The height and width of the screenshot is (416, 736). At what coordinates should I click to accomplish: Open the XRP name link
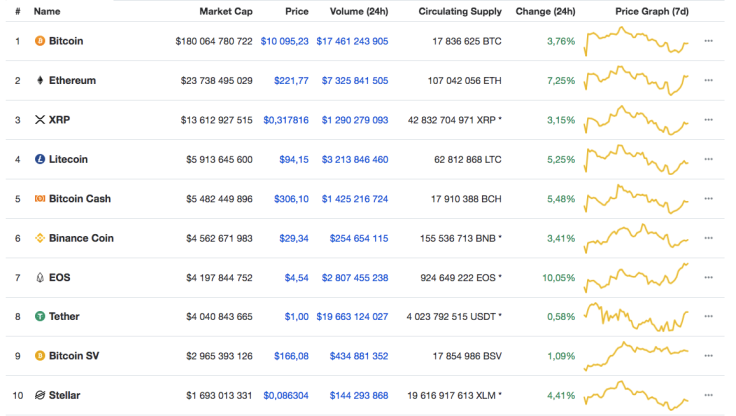(60, 120)
